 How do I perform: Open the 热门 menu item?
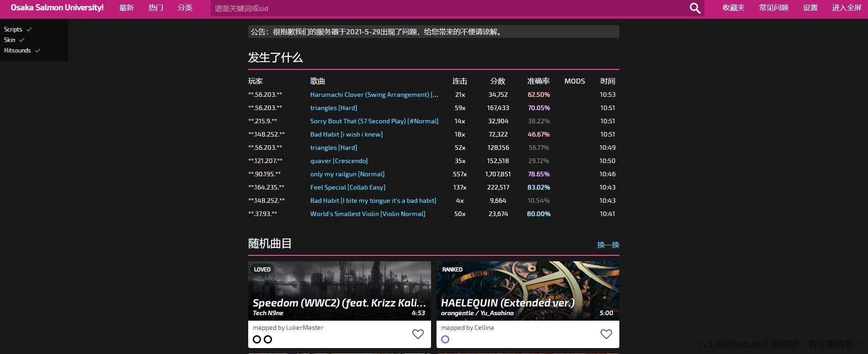point(155,8)
